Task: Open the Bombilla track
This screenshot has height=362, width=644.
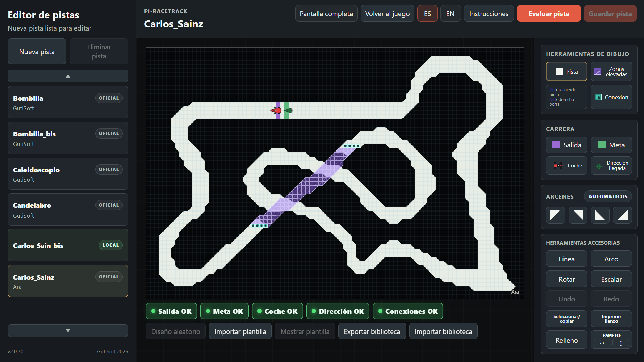Action: click(x=68, y=102)
